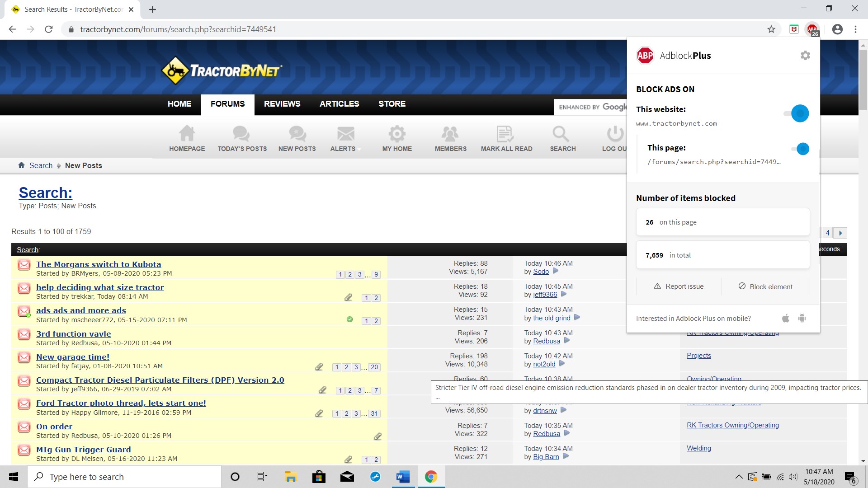The height and width of the screenshot is (488, 868).
Task: Switch to ARTICLES nav tab
Action: pos(339,104)
